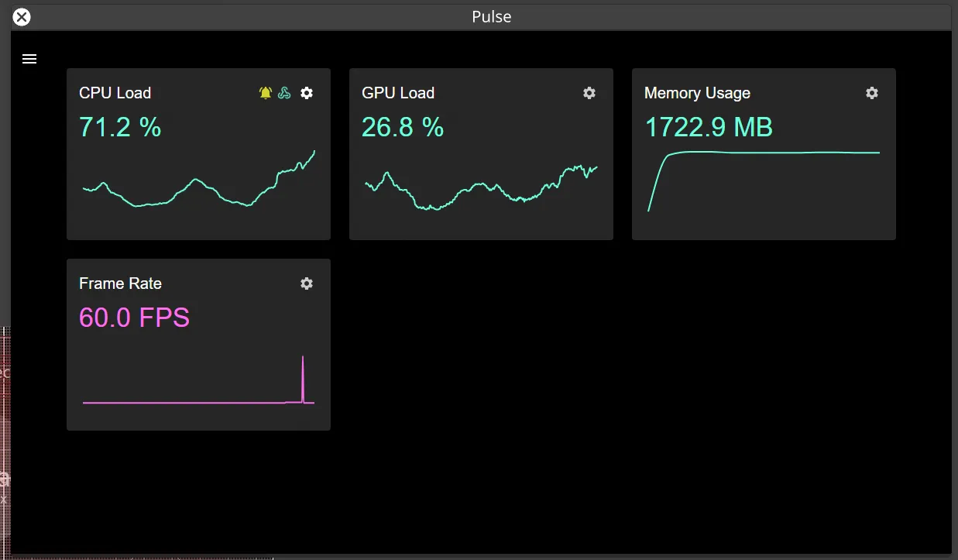Image resolution: width=958 pixels, height=560 pixels.
Task: Click the 60.0 FPS value readout
Action: (x=134, y=318)
